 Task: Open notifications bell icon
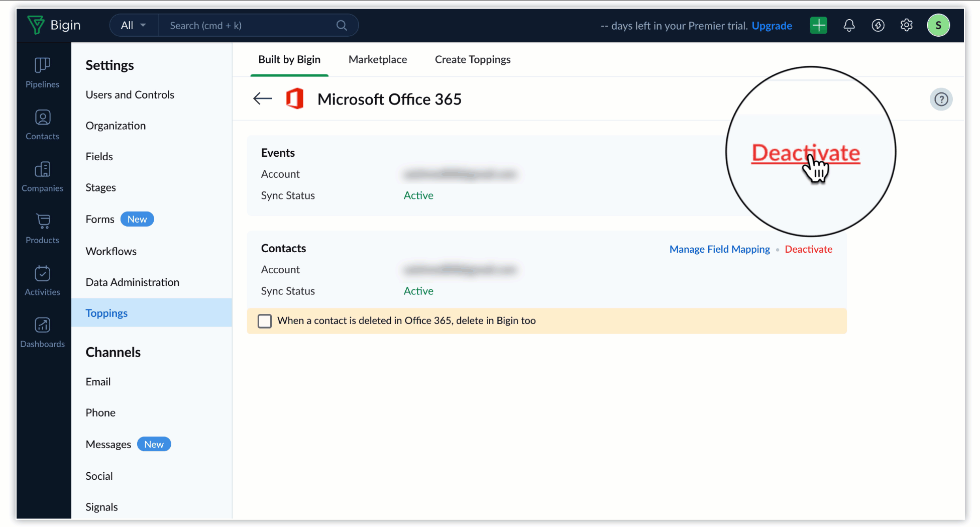[x=849, y=25]
